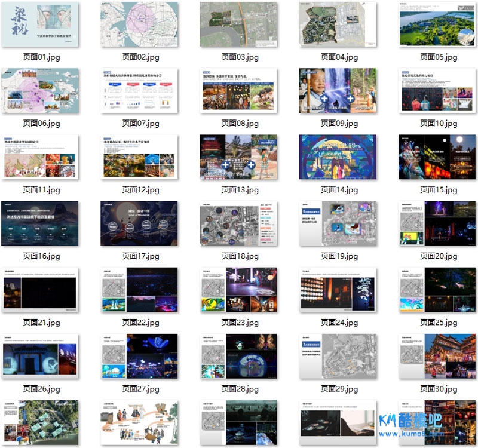Viewport: 478px width, 448px height.
Task: Select the 页面26.jpg thumbnail
Action: (40, 355)
